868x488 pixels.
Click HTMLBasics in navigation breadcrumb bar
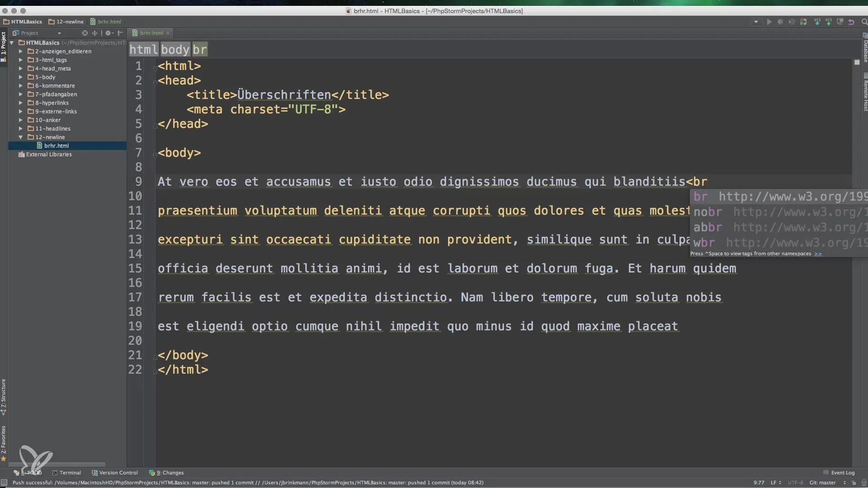tap(23, 22)
